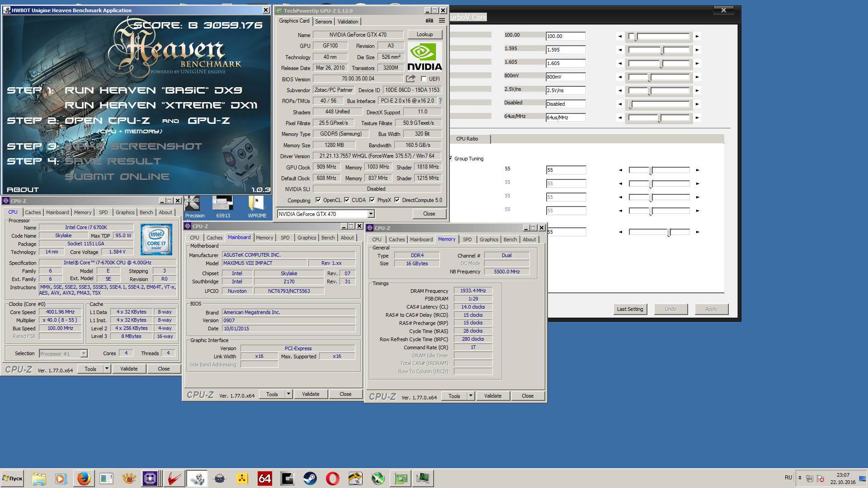Image resolution: width=868 pixels, height=488 pixels.
Task: Click the RU language indicator in taskbar
Action: point(788,478)
